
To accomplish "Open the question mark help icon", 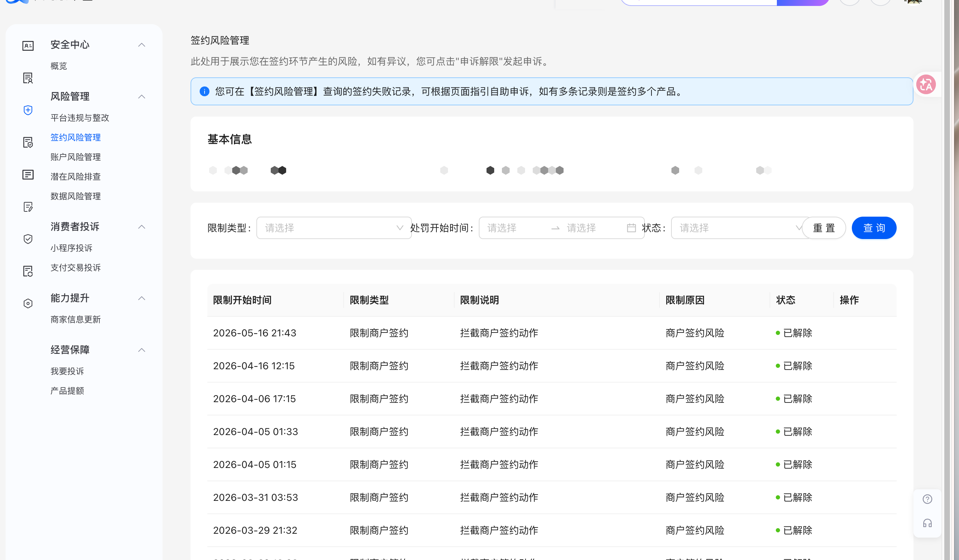I will (927, 499).
